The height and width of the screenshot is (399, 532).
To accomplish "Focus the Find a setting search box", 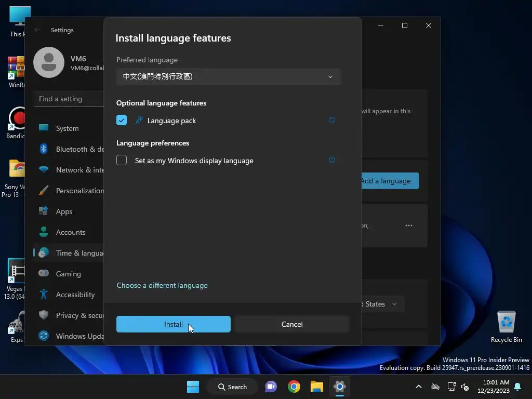I will 69,99.
